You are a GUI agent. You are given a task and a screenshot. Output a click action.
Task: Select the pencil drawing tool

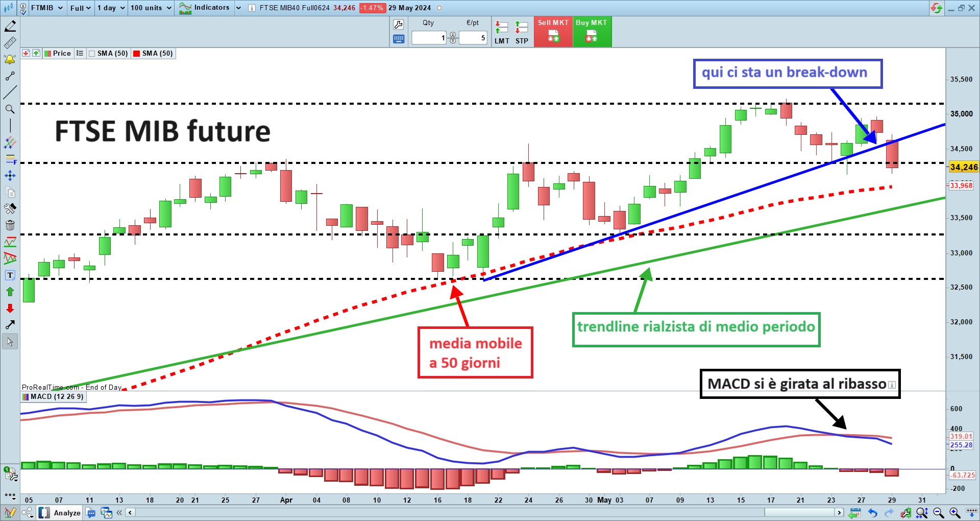click(x=10, y=26)
